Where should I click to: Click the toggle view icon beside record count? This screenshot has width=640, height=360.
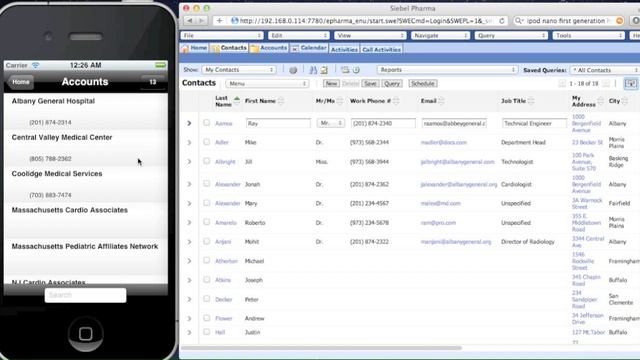(x=631, y=83)
